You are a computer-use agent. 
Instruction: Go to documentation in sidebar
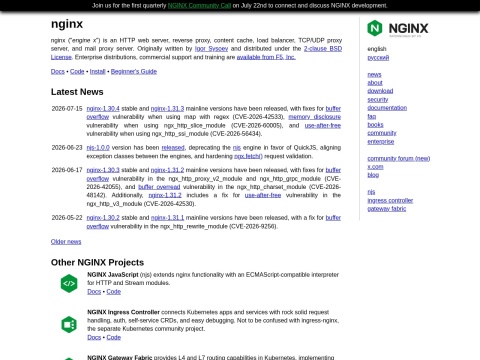387,108
